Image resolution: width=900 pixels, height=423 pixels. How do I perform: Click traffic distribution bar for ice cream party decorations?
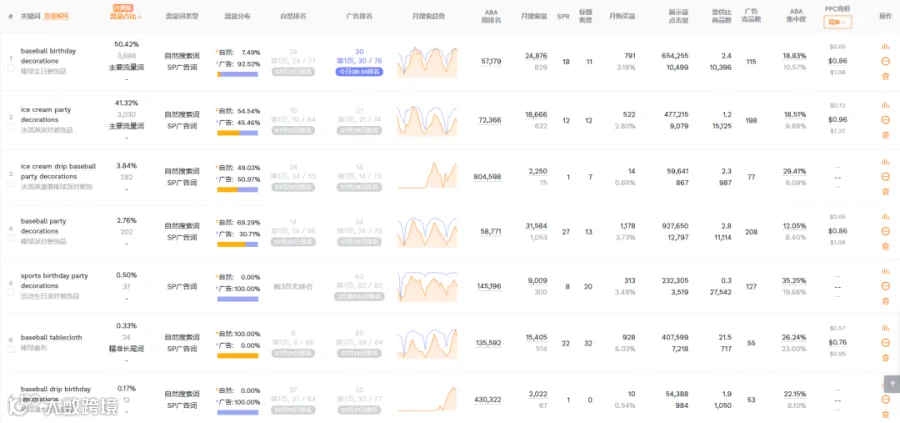click(x=238, y=133)
